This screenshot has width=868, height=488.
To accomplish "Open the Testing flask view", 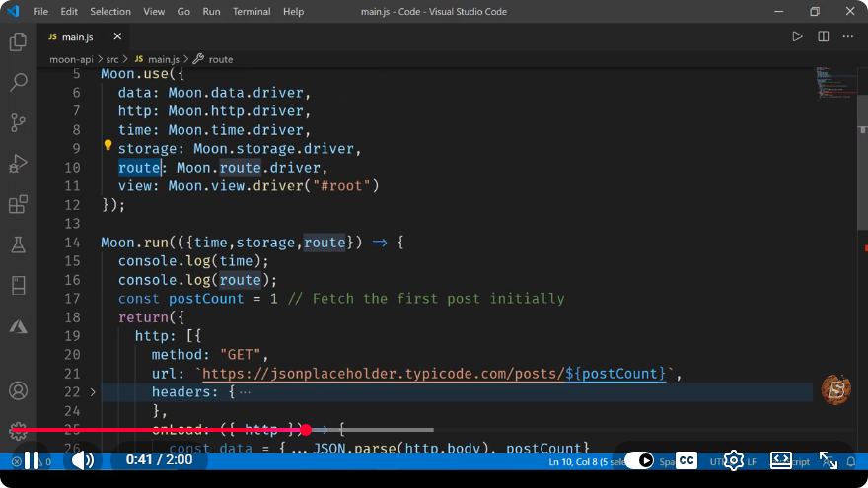I will coord(19,244).
